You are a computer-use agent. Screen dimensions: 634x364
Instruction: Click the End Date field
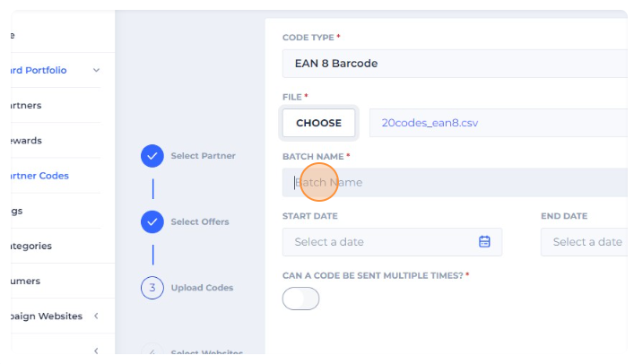[585, 242]
